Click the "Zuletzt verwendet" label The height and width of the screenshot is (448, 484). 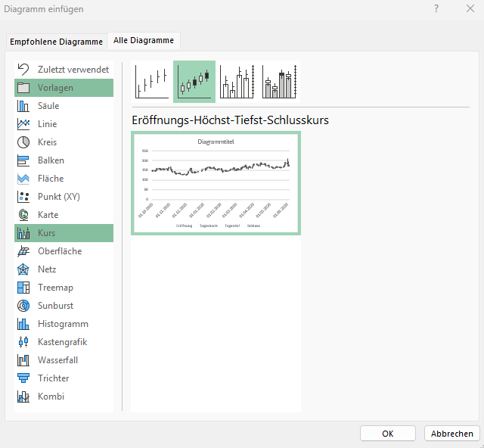click(x=73, y=70)
